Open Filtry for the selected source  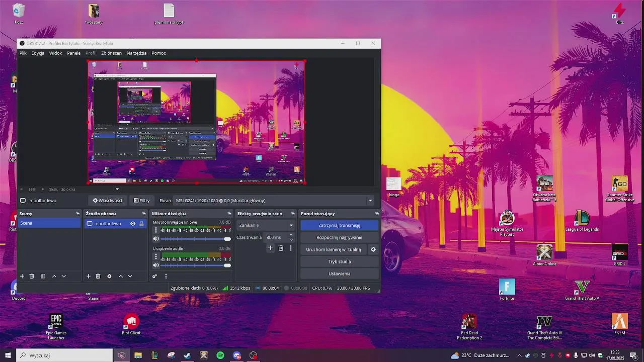click(141, 201)
